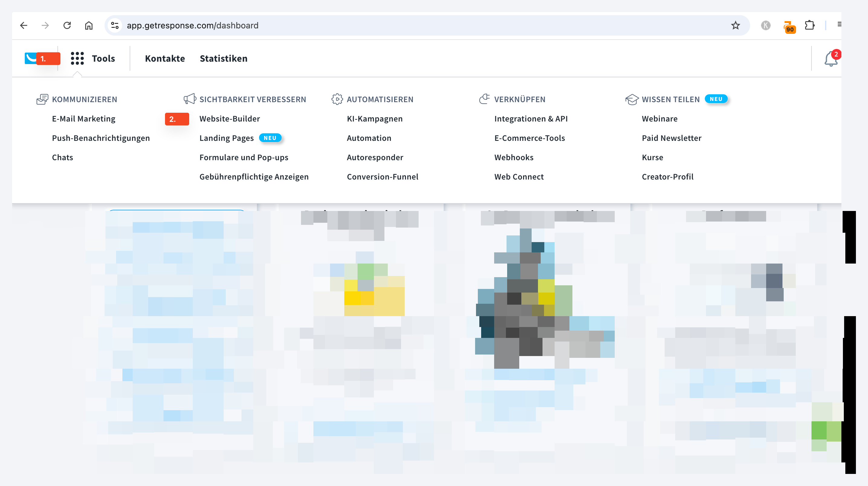Open Kurse
This screenshot has width=868, height=486.
pyautogui.click(x=652, y=157)
